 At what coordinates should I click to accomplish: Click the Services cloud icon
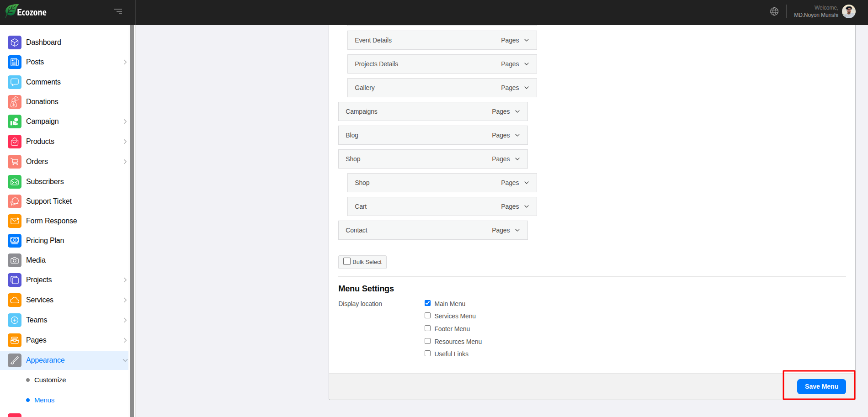[x=15, y=300]
